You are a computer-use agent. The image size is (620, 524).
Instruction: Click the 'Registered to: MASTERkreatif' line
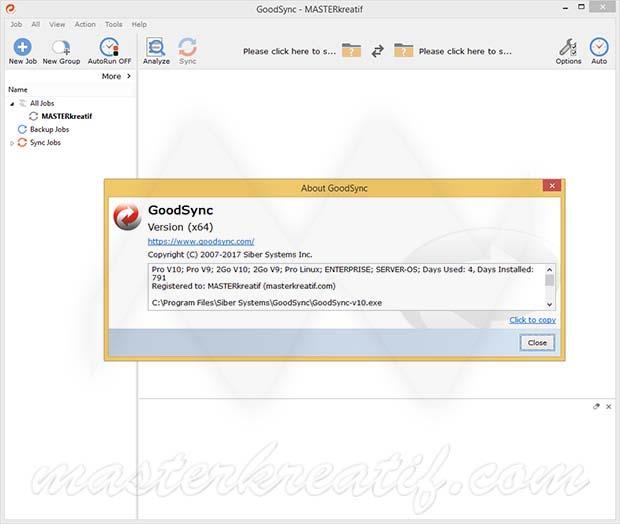[244, 286]
